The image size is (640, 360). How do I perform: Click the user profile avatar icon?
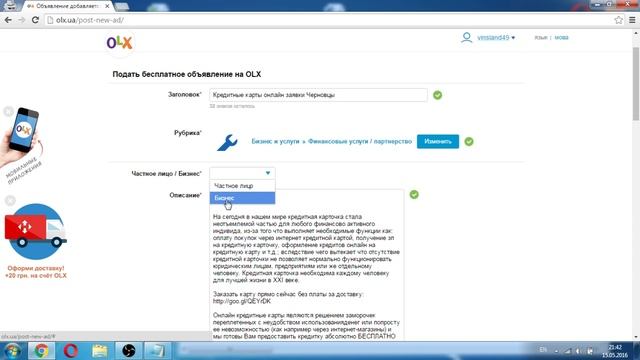467,38
